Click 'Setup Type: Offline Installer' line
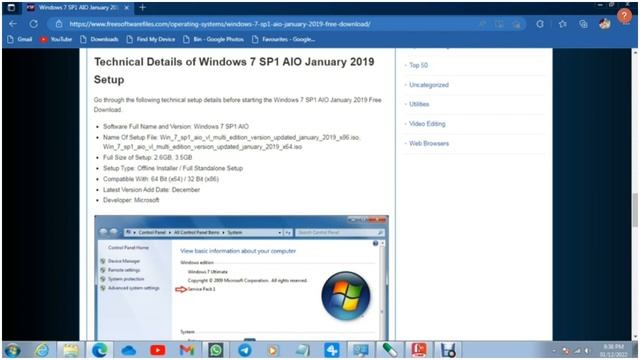 coord(173,168)
